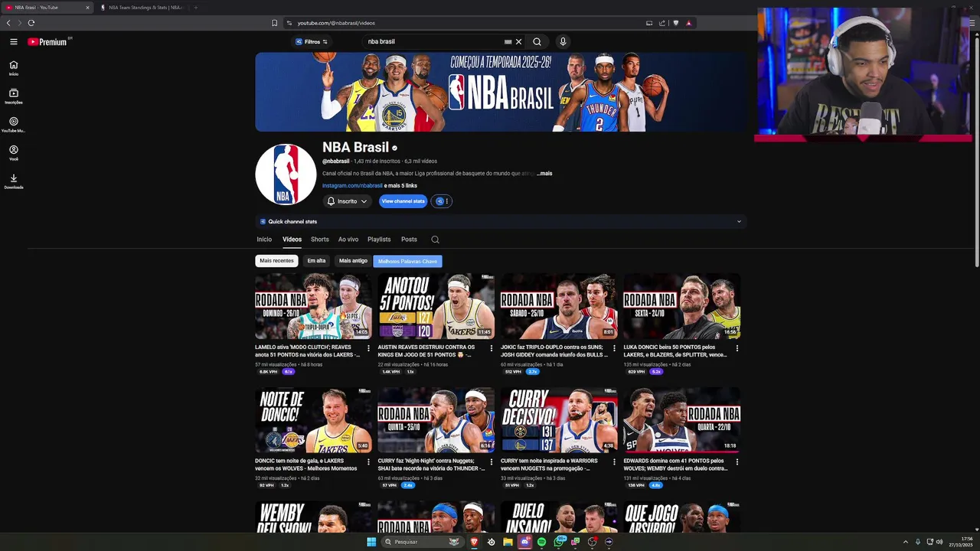Click the browser address bar URL

pyautogui.click(x=336, y=23)
